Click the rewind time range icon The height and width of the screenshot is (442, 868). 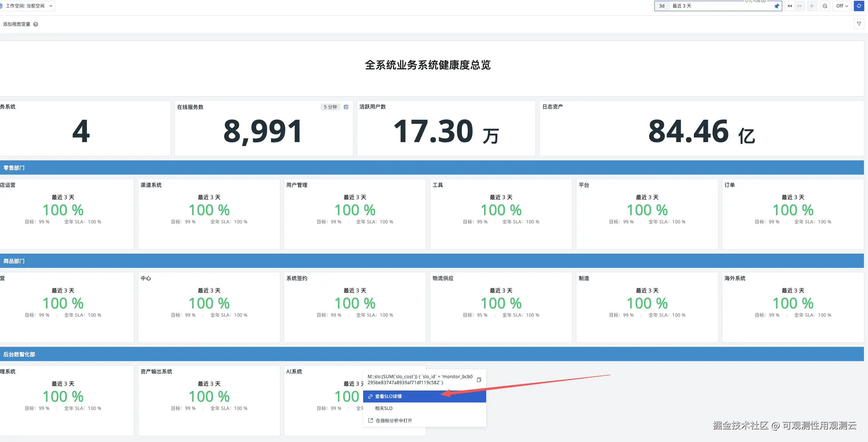tap(789, 6)
